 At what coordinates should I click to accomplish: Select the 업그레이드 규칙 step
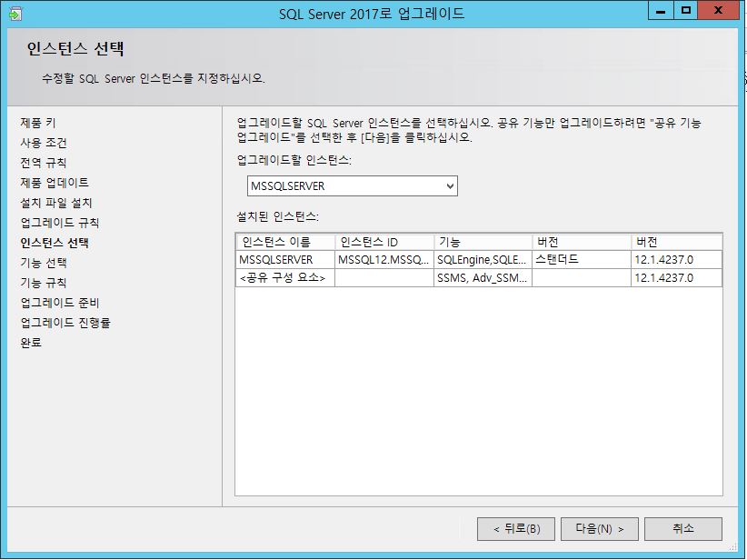[x=60, y=223]
